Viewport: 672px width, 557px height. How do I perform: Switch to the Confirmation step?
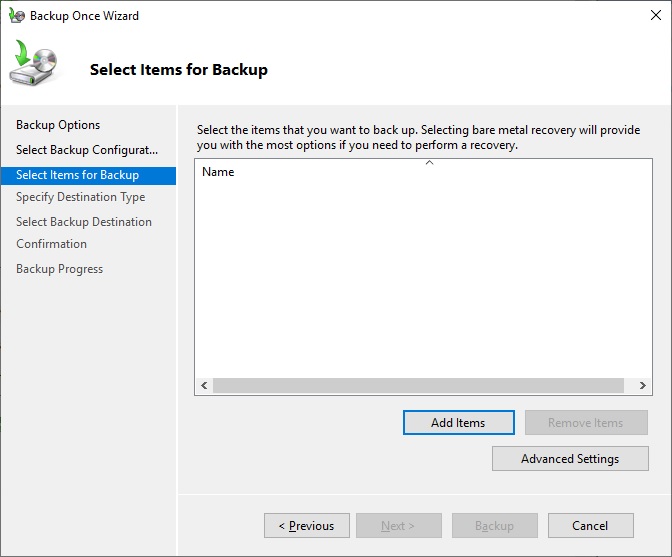click(x=51, y=244)
